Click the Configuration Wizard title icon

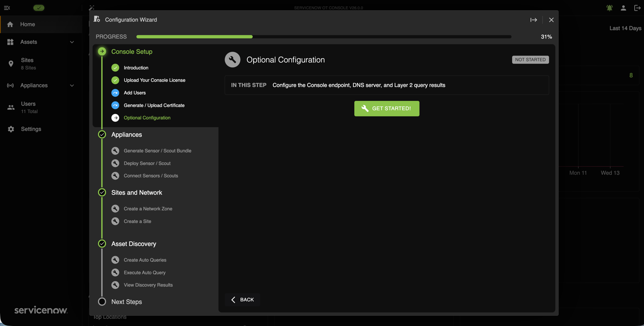pos(97,19)
